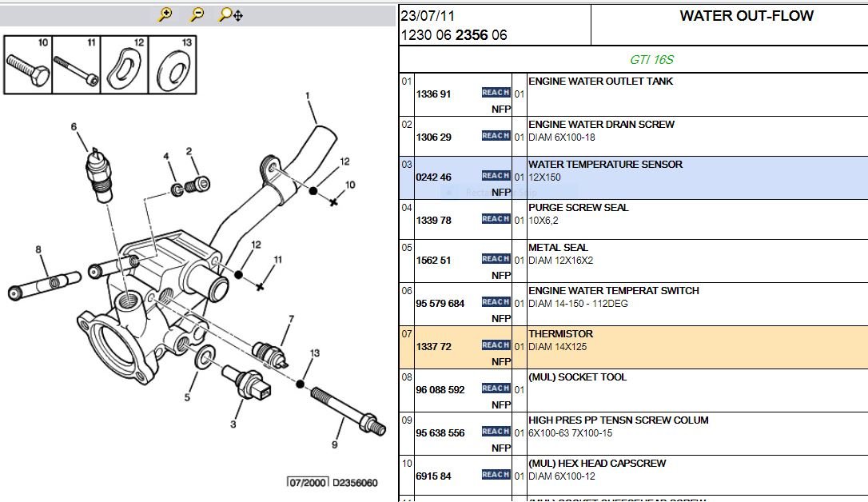Image resolution: width=868 pixels, height=502 pixels.
Task: Select THERMISTOR description
Action: click(x=560, y=334)
